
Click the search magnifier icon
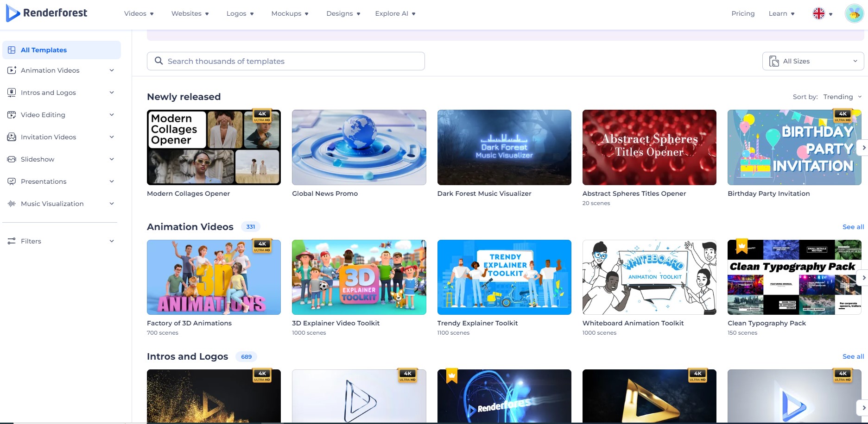coord(158,61)
